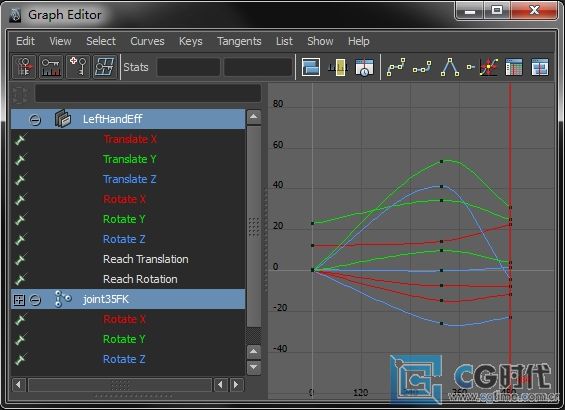The width and height of the screenshot is (565, 410).
Task: Toggle pin on joint35FK Rotate X
Action: (20, 319)
